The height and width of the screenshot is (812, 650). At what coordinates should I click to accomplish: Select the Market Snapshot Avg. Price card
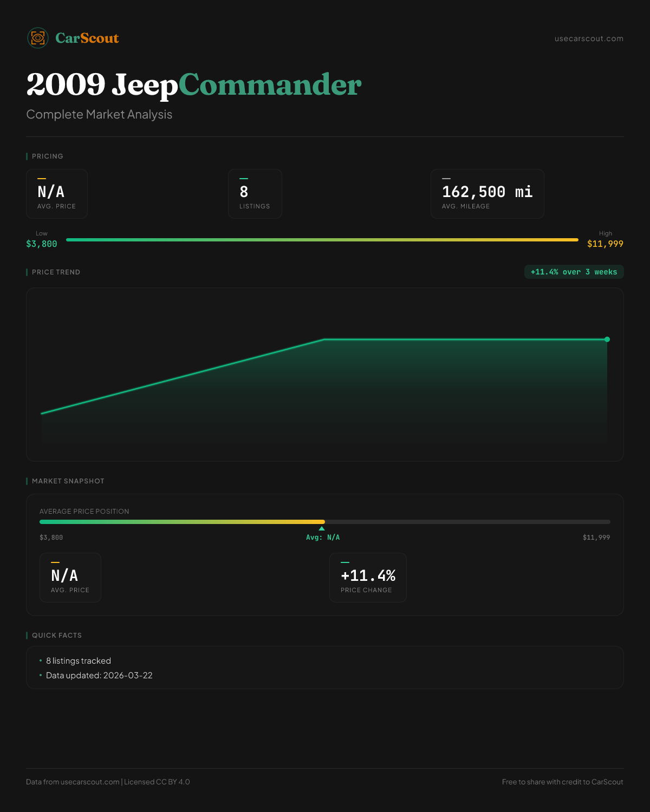click(x=70, y=578)
